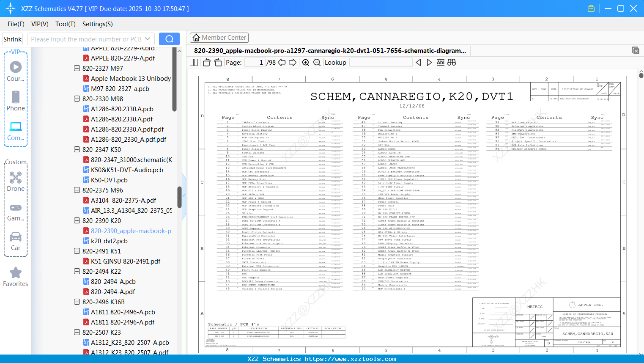Rotate the schematic counterclockwise
Screen dimensions: 644x363
click(207, 62)
